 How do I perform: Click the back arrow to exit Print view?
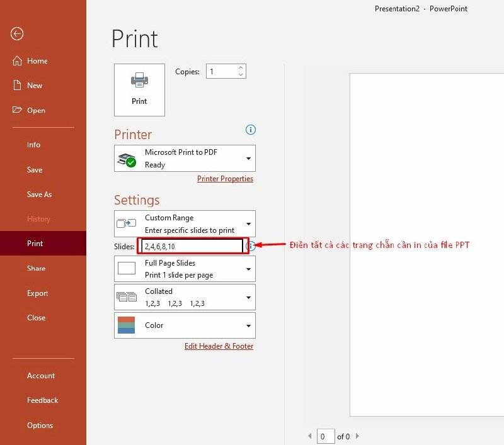[17, 33]
